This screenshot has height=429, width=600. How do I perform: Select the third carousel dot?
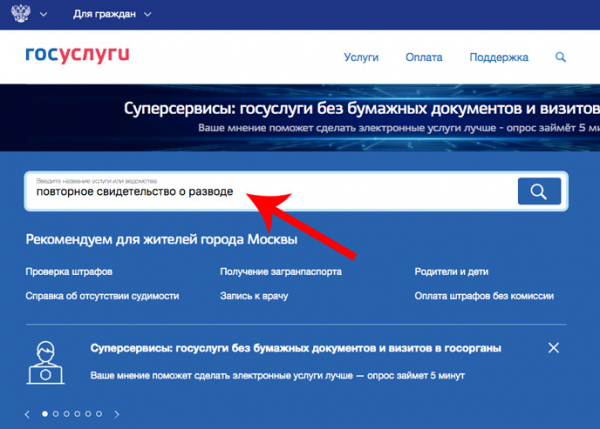[67, 414]
